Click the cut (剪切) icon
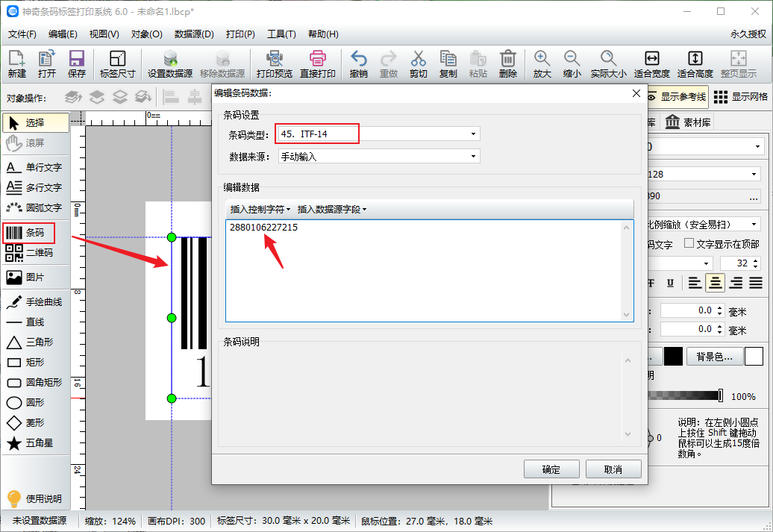The height and width of the screenshot is (532, 773). tap(418, 64)
